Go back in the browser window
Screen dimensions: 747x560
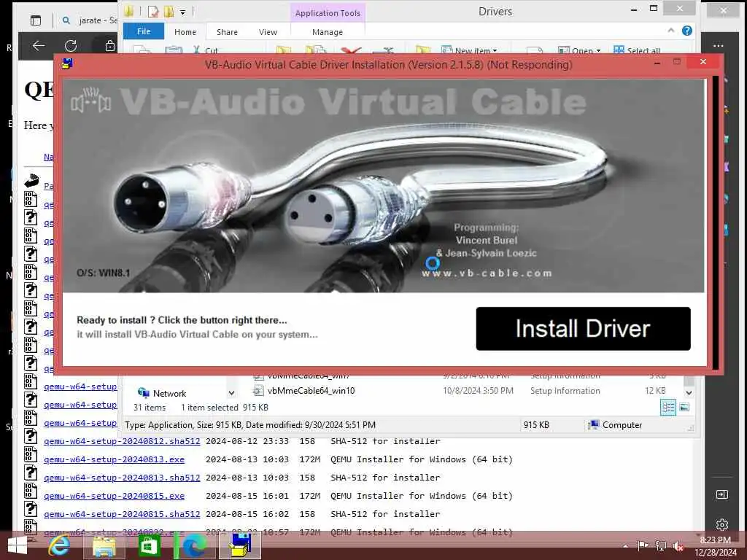pos(39,46)
